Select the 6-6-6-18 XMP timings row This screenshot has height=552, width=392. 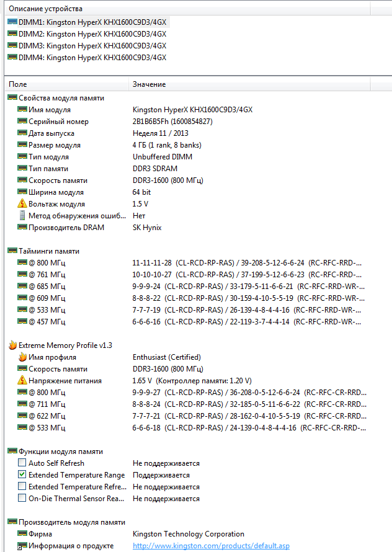point(192,428)
